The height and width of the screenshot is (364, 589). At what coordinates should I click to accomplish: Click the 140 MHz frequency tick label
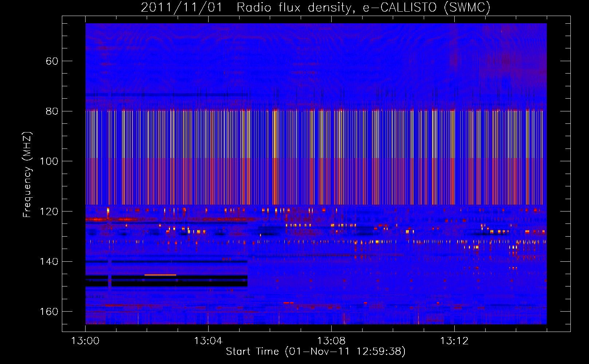pyautogui.click(x=49, y=262)
